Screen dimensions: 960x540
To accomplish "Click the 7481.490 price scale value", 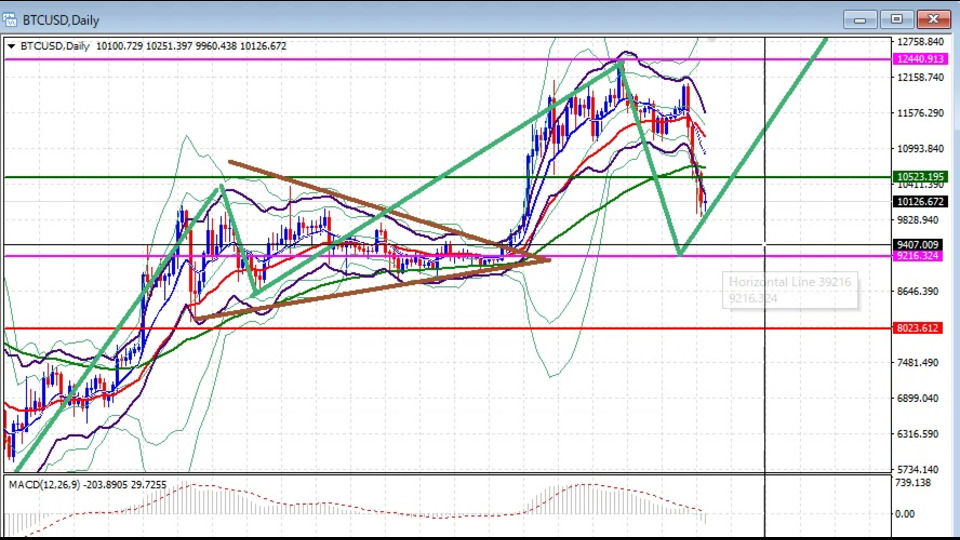I will pos(918,363).
